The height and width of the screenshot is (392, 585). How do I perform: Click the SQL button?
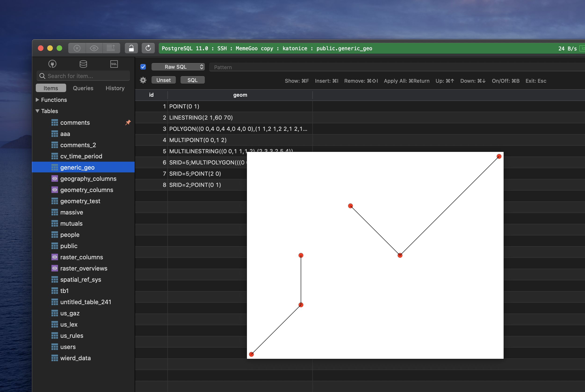192,80
